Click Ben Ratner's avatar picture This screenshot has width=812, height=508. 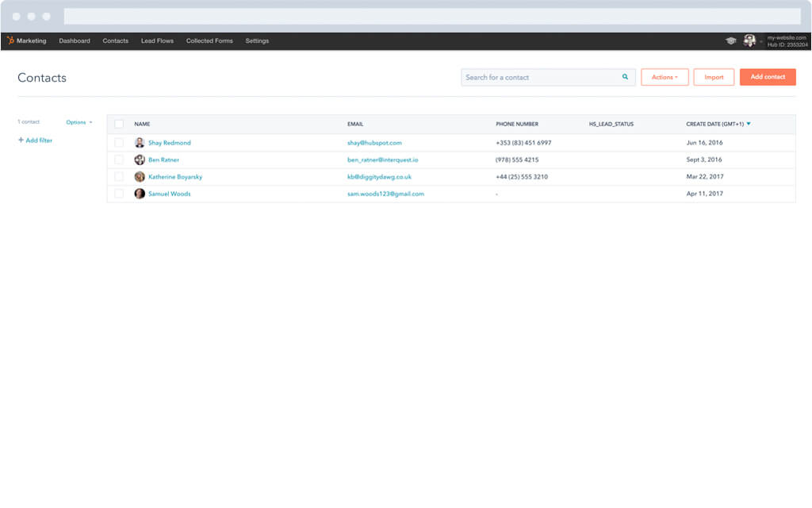[x=140, y=160]
